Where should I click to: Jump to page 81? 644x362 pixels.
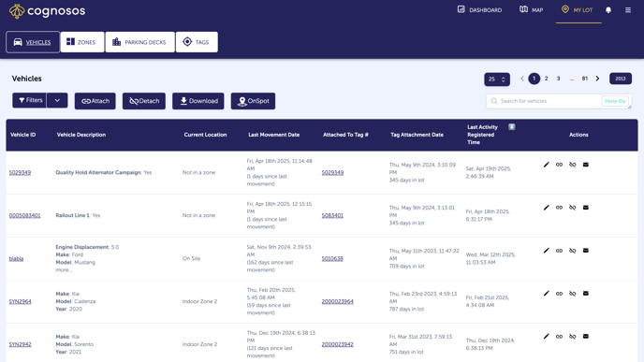coord(585,79)
